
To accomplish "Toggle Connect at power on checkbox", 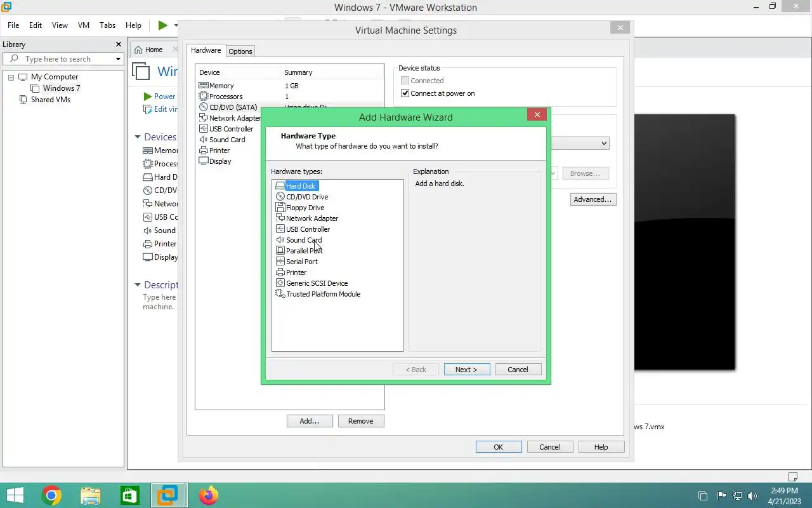I will point(405,93).
